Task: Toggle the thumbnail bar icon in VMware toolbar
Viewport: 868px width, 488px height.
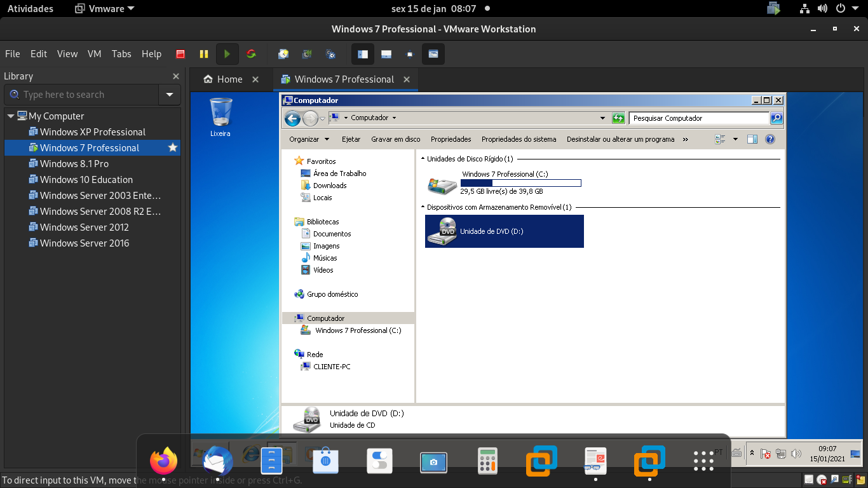Action: (386, 54)
